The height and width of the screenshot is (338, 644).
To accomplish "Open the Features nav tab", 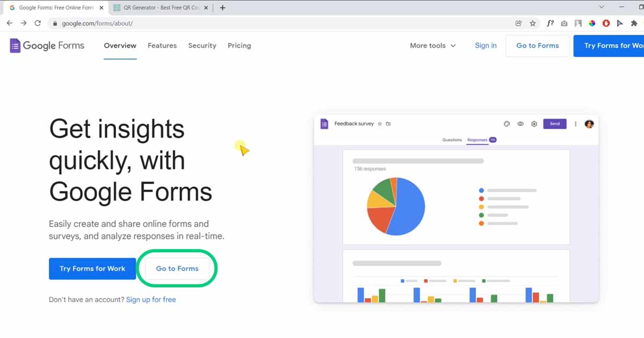I will (x=162, y=46).
